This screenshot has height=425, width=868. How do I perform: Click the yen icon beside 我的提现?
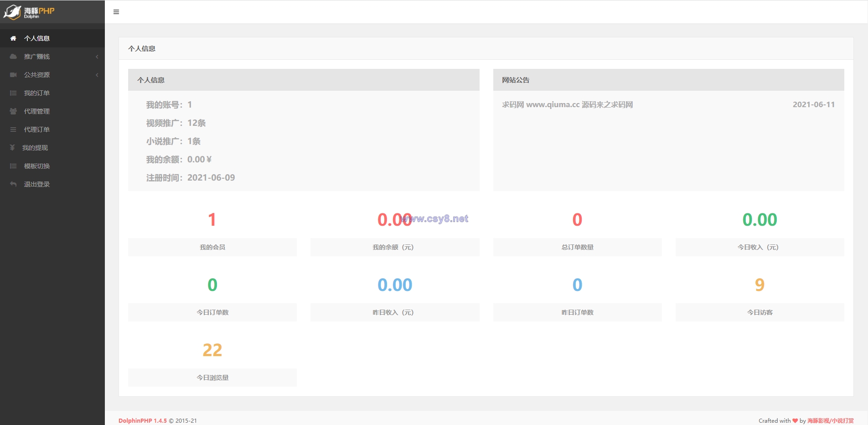coord(12,148)
